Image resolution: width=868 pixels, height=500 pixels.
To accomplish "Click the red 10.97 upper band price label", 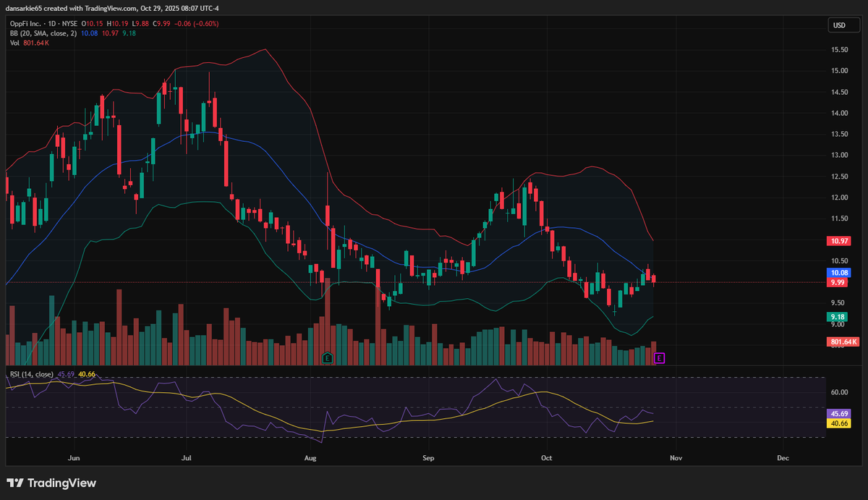I will (838, 240).
